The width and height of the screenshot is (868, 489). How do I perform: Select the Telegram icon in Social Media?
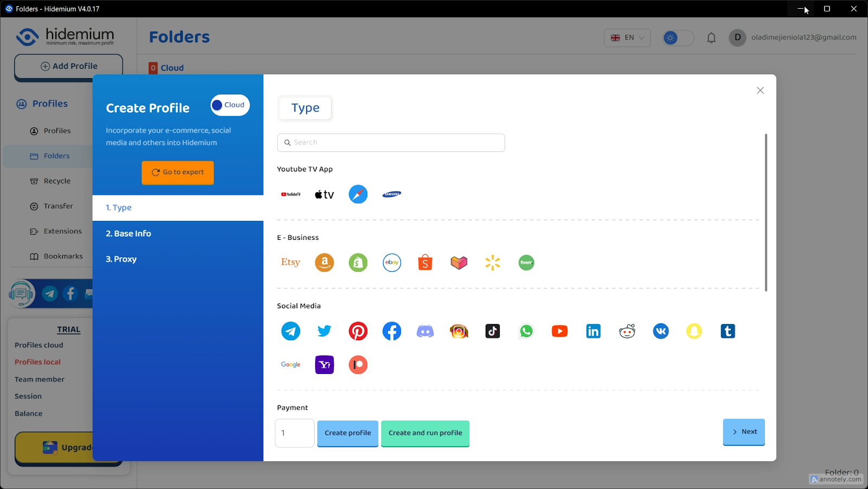291,331
